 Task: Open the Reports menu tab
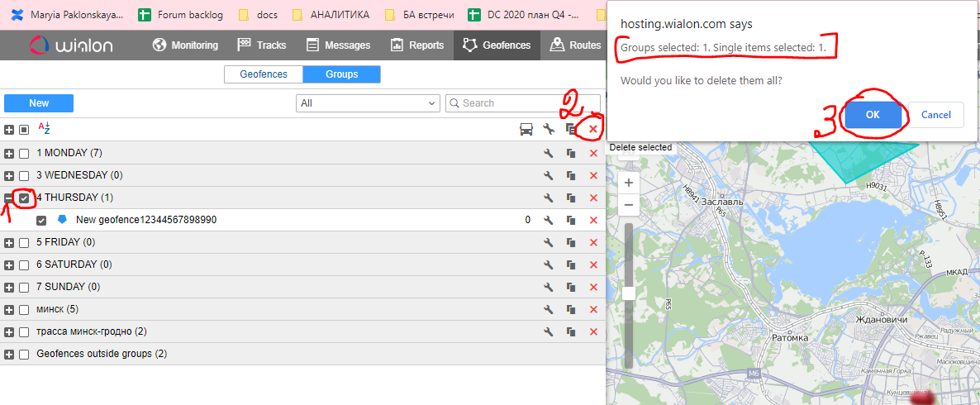click(x=417, y=45)
